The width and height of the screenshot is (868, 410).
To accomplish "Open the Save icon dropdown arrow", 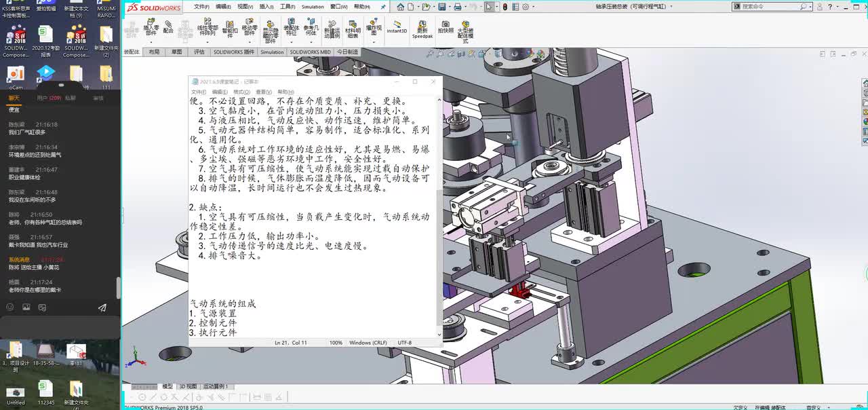I will click(448, 7).
